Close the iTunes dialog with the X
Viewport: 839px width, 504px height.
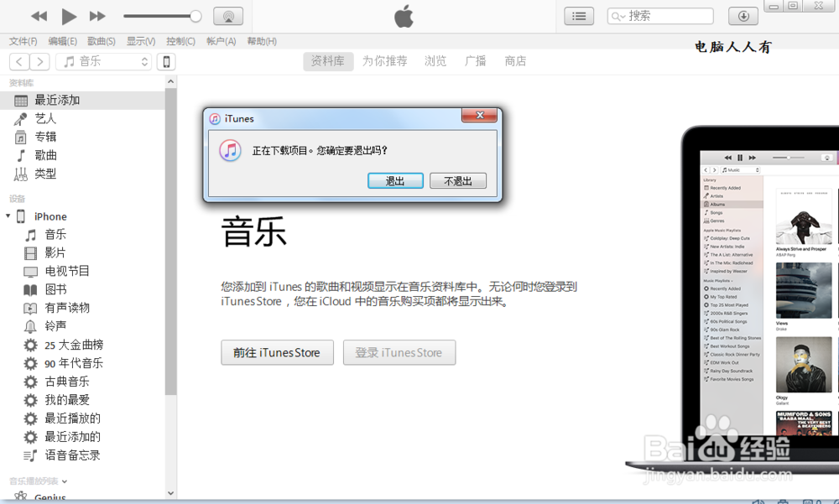coord(480,115)
